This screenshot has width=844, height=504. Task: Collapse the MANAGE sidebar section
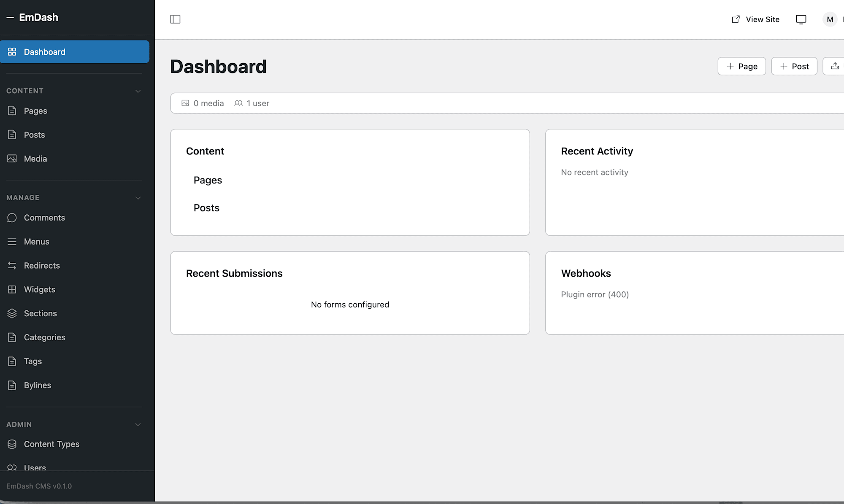(x=138, y=198)
